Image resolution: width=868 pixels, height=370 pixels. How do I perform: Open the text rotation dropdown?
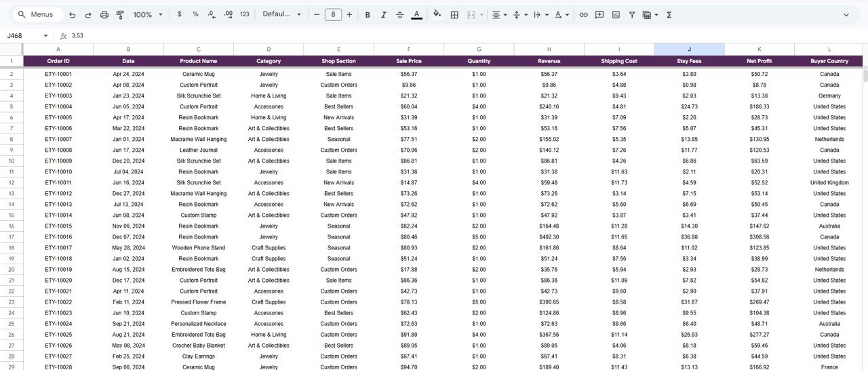tap(561, 14)
